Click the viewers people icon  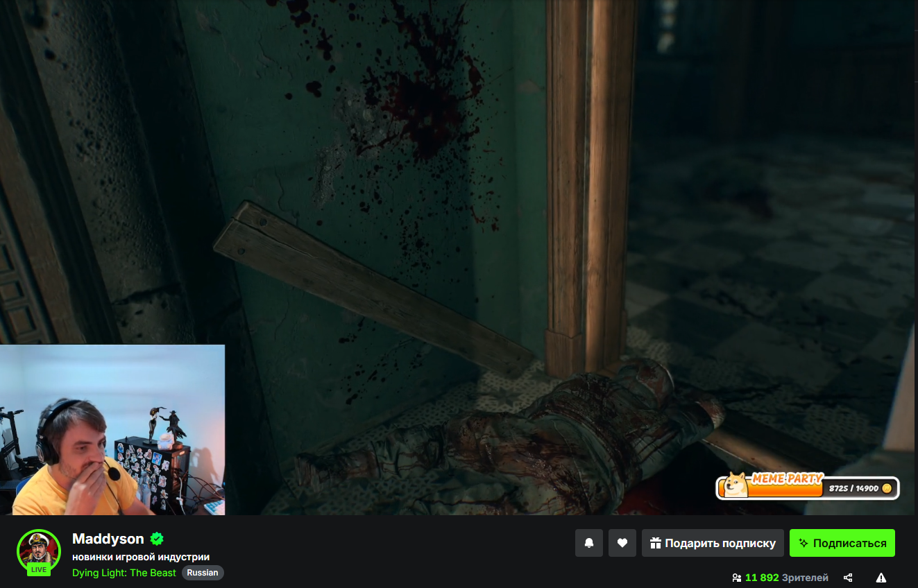tap(737, 578)
